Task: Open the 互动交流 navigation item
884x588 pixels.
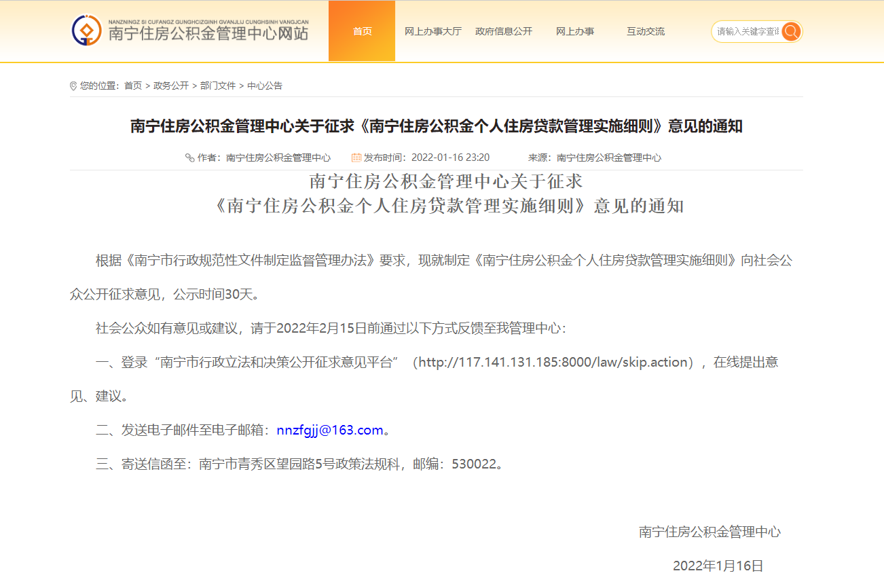Action: point(646,31)
